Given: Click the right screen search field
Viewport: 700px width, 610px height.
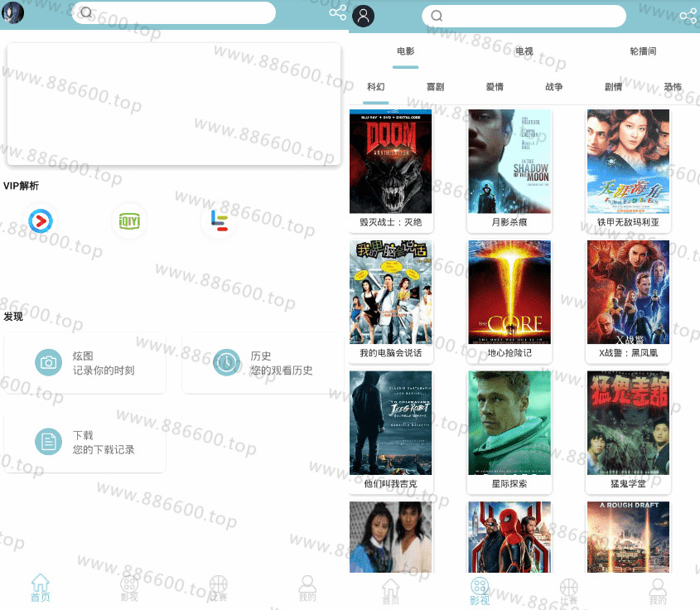Looking at the screenshot, I should [524, 16].
